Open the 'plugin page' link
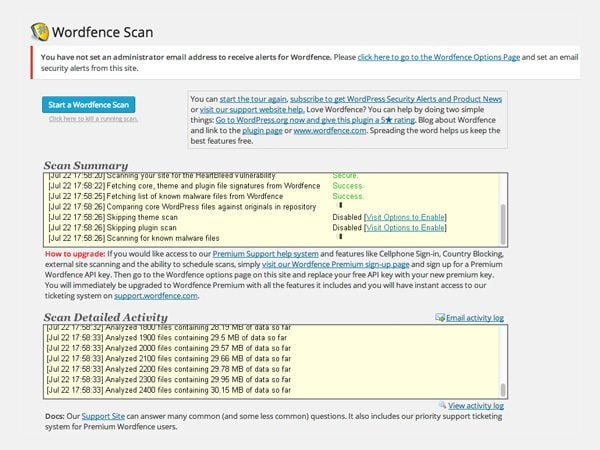Viewport: 600px width, 450px height. pyautogui.click(x=262, y=130)
